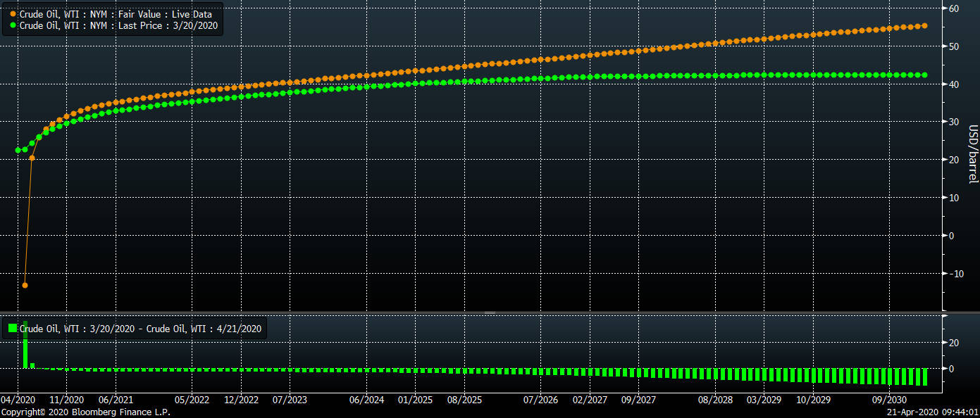Click the rightmost green bar in the spread panel
Screen dimensions: 980x418
coord(924,376)
